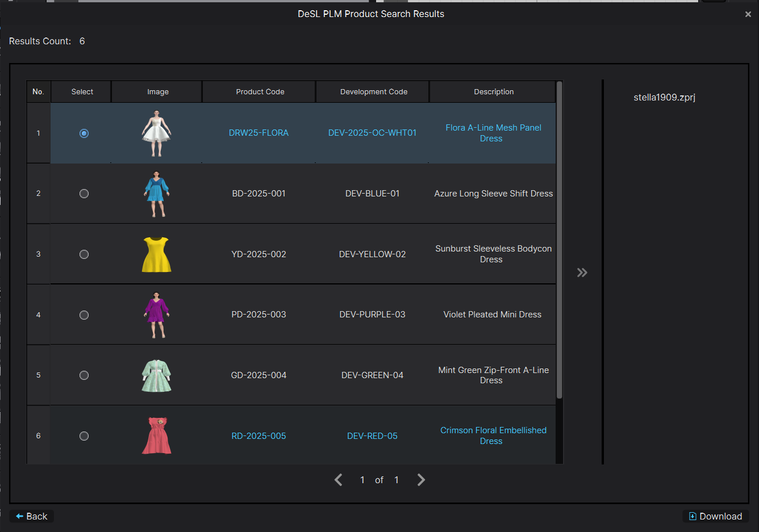Close the Product Search Results dialog

(x=748, y=14)
